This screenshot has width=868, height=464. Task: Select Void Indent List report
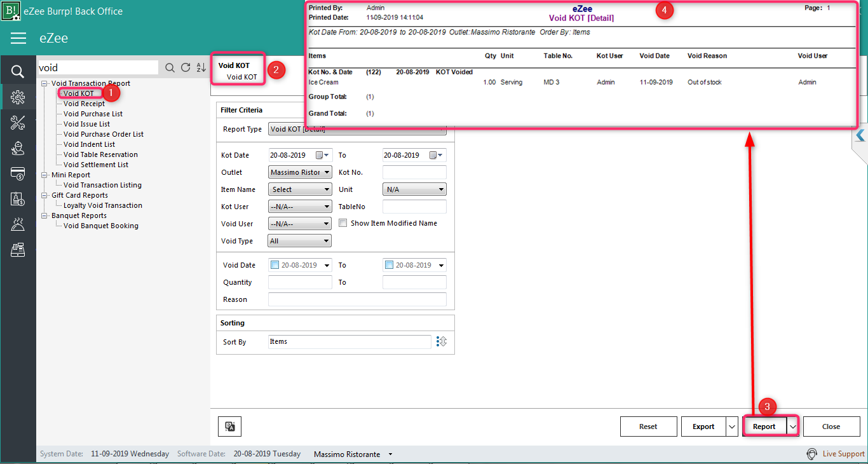89,144
